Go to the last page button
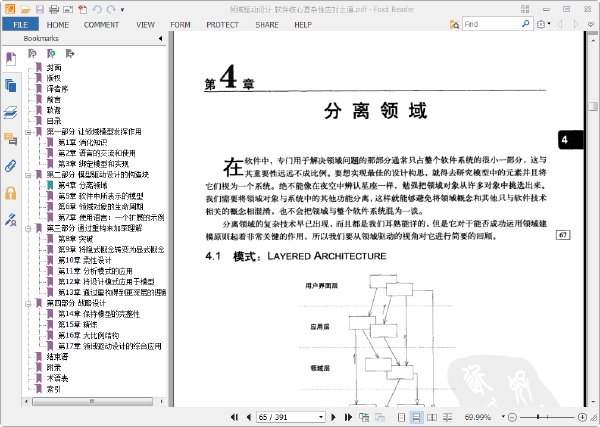The image size is (600, 427). coord(348,417)
